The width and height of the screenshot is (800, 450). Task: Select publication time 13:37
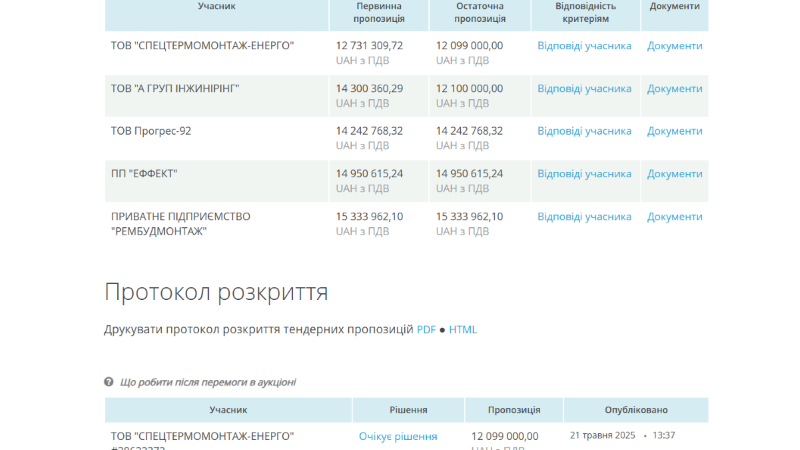pos(664,435)
